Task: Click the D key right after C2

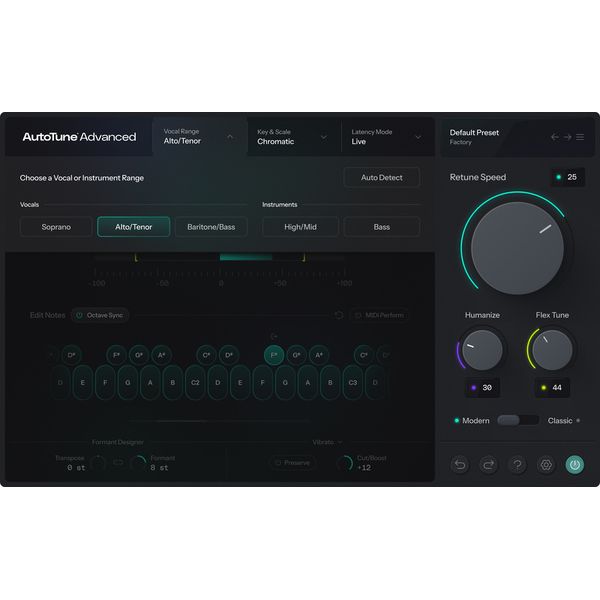Action: pyautogui.click(x=218, y=382)
